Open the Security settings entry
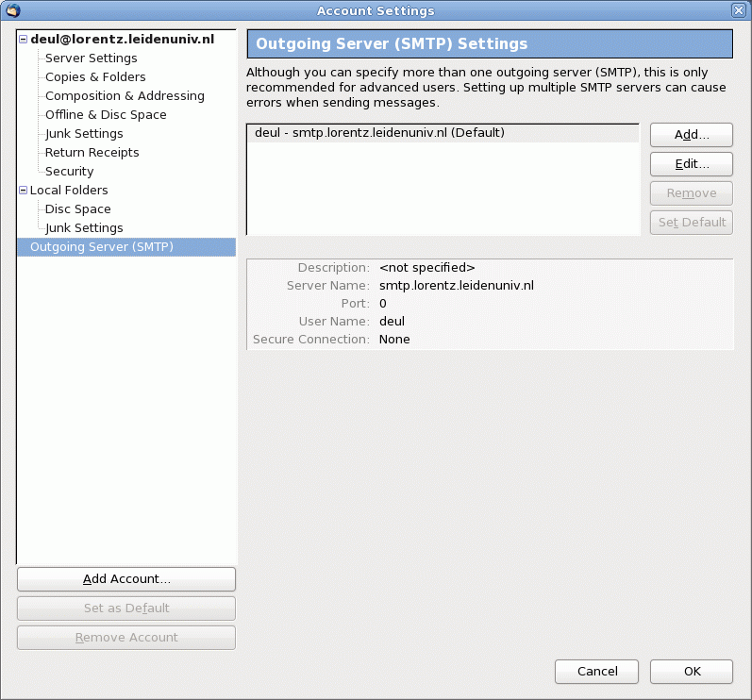This screenshot has width=752, height=700. coord(69,172)
